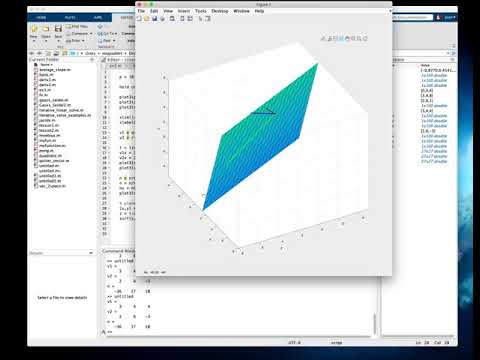This screenshot has width=480, height=360.
Task: Select lesson1.m in Current Folder
Action: pos(49,125)
